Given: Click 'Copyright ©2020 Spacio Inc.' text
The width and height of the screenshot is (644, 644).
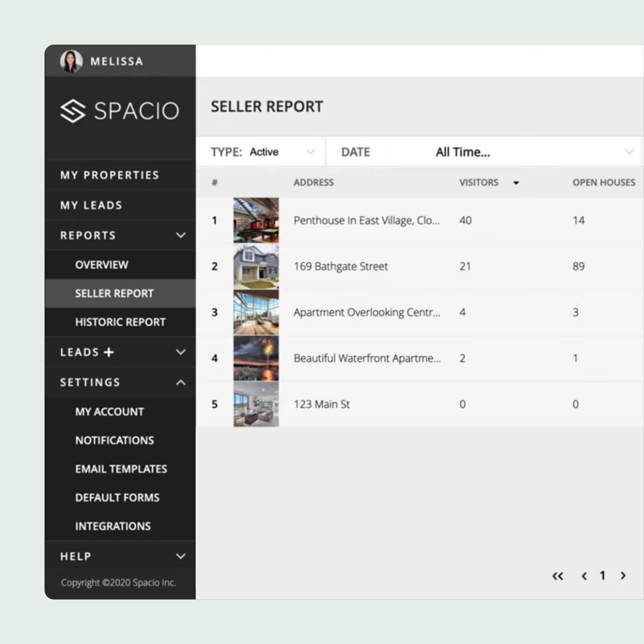Looking at the screenshot, I should (x=118, y=583).
